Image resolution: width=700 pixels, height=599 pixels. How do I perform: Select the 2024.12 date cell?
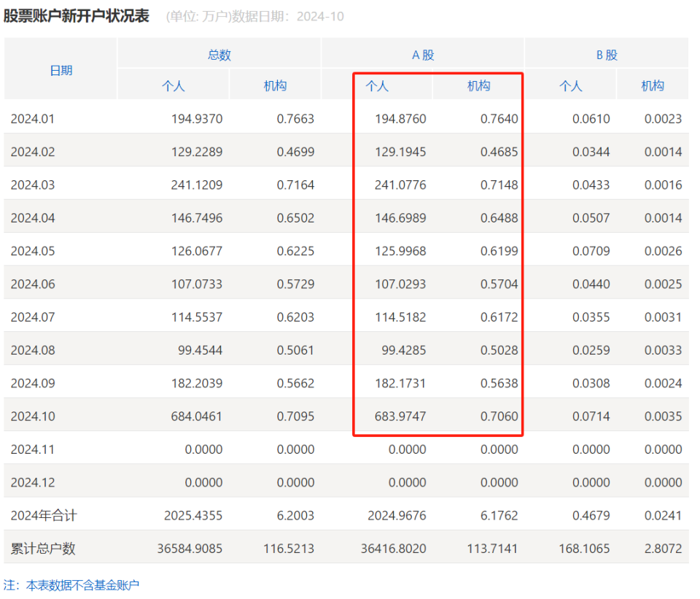pos(33,482)
